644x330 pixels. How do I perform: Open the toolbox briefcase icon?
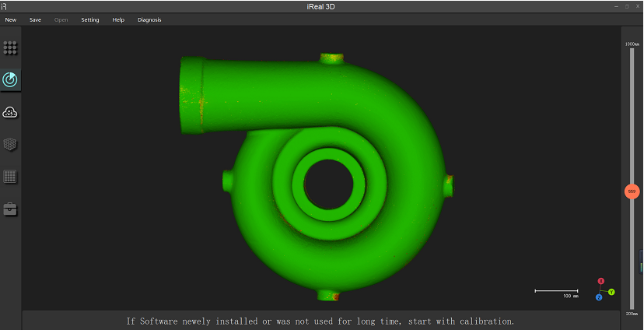tap(10, 209)
